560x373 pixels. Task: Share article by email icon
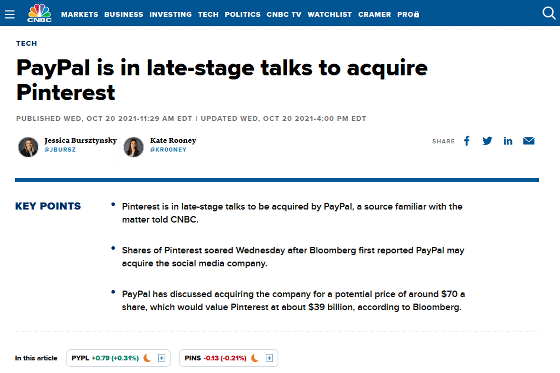click(529, 141)
